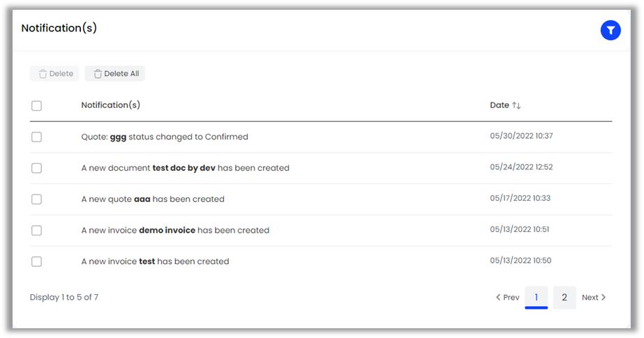Click the Prev chevron arrow
Image resolution: width=644 pixels, height=338 pixels.
(x=498, y=298)
